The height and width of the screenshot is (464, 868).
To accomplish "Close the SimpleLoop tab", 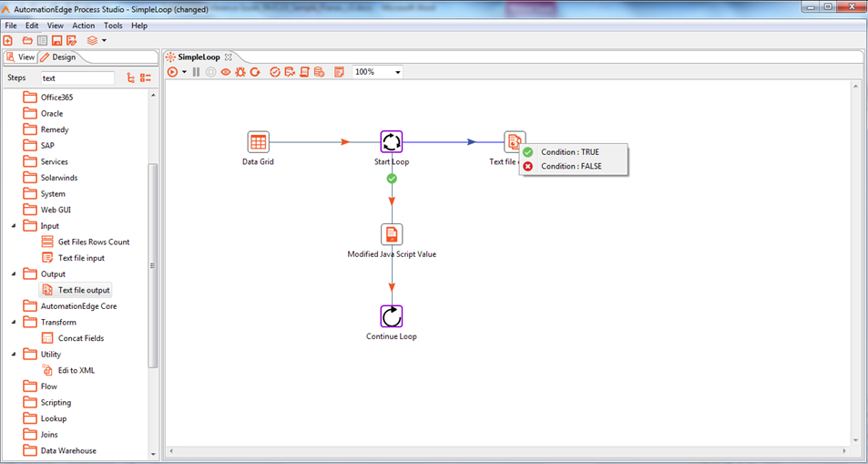I will point(228,57).
